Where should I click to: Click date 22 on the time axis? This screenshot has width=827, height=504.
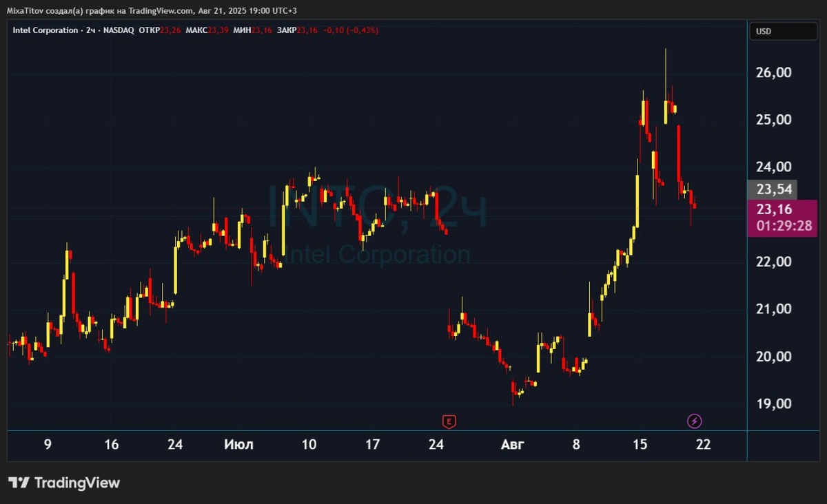tap(704, 445)
